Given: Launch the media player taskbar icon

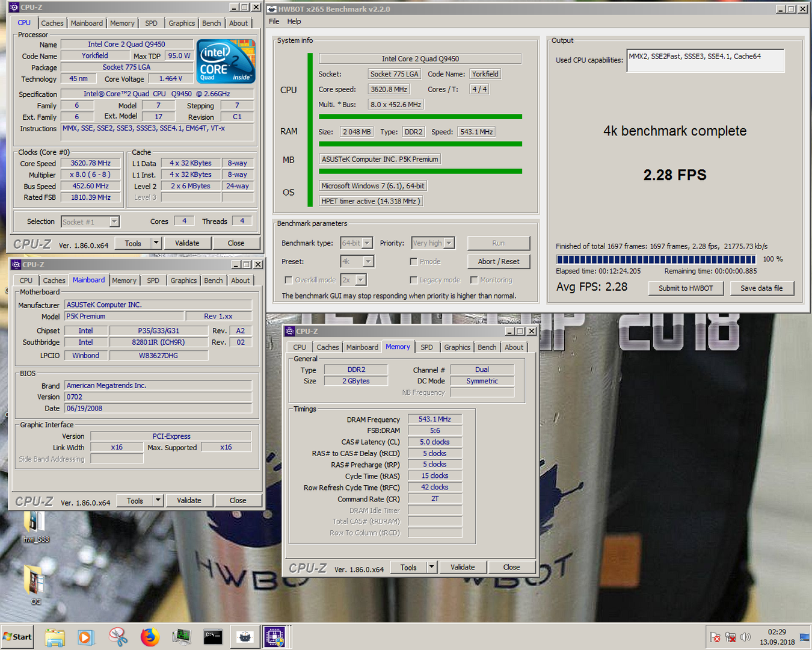Looking at the screenshot, I should [x=86, y=637].
